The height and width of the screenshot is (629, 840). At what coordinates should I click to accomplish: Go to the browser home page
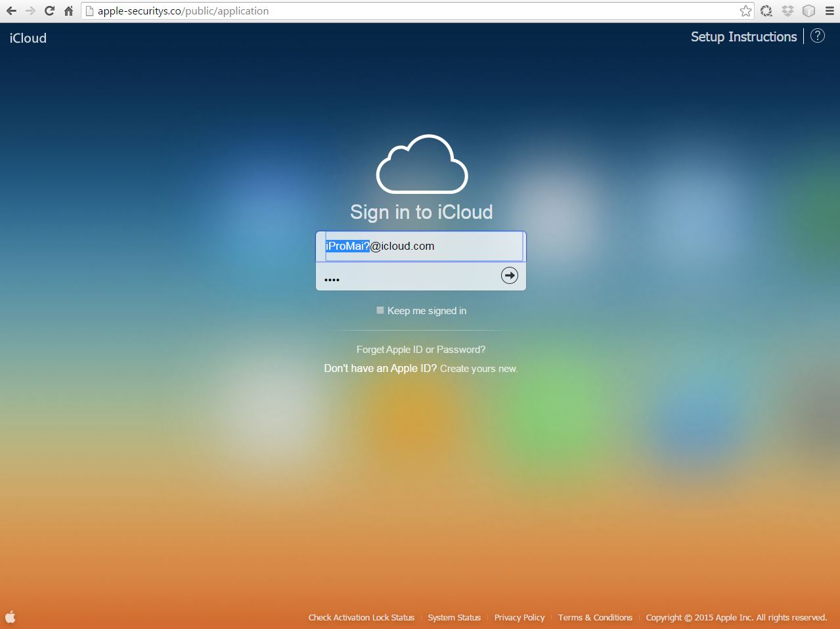[x=68, y=11]
